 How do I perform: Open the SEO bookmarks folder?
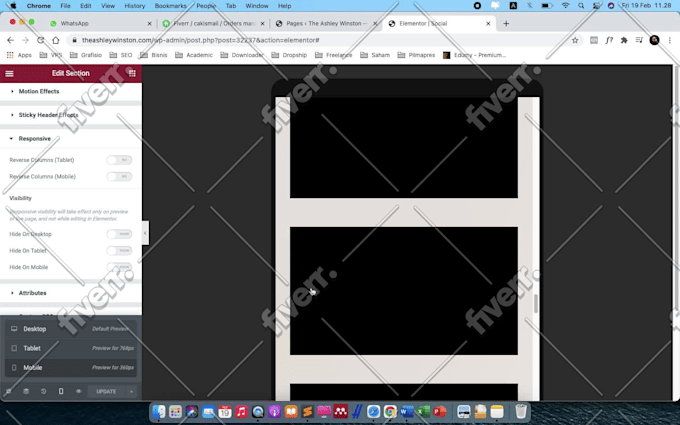121,55
